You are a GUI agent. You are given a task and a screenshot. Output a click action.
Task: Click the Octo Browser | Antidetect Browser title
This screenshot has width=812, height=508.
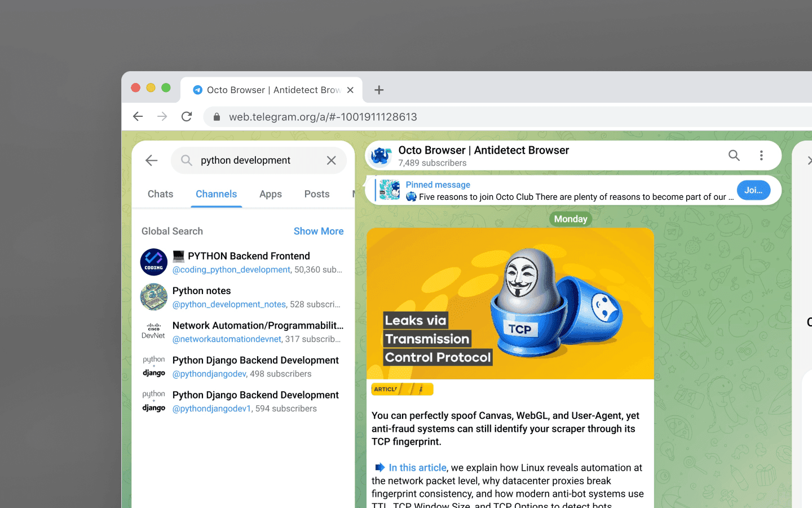[x=484, y=150]
